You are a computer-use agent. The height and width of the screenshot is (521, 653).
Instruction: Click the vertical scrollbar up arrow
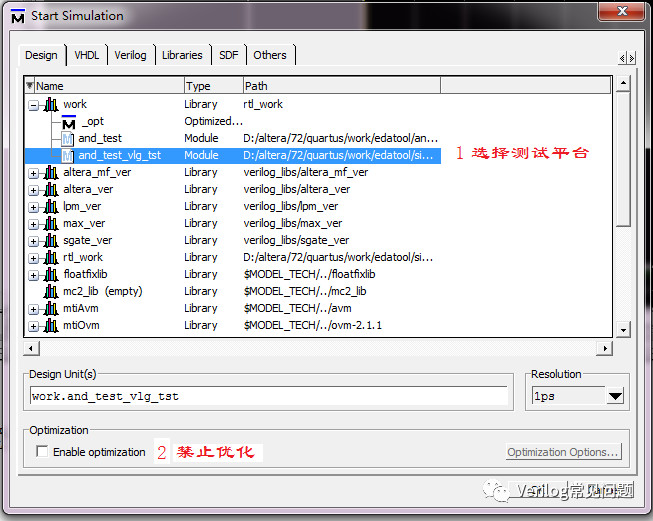623,84
